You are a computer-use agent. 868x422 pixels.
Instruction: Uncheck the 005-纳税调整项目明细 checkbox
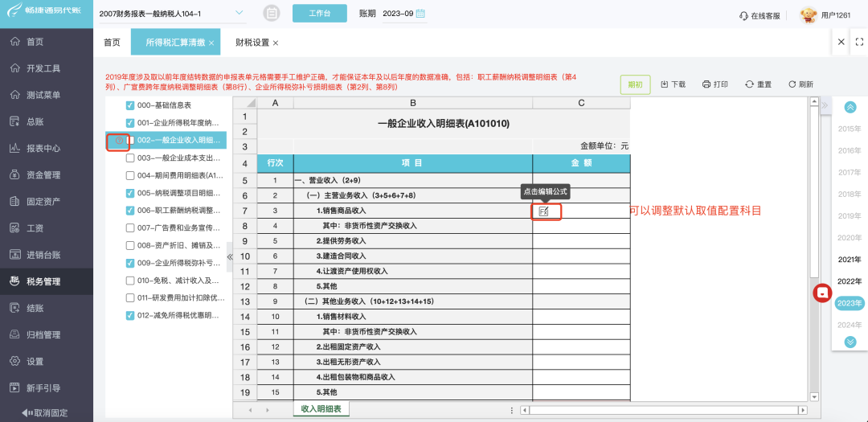point(130,193)
